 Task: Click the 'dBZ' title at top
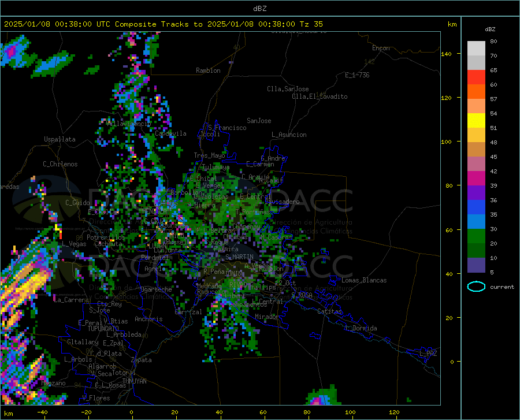259,9
